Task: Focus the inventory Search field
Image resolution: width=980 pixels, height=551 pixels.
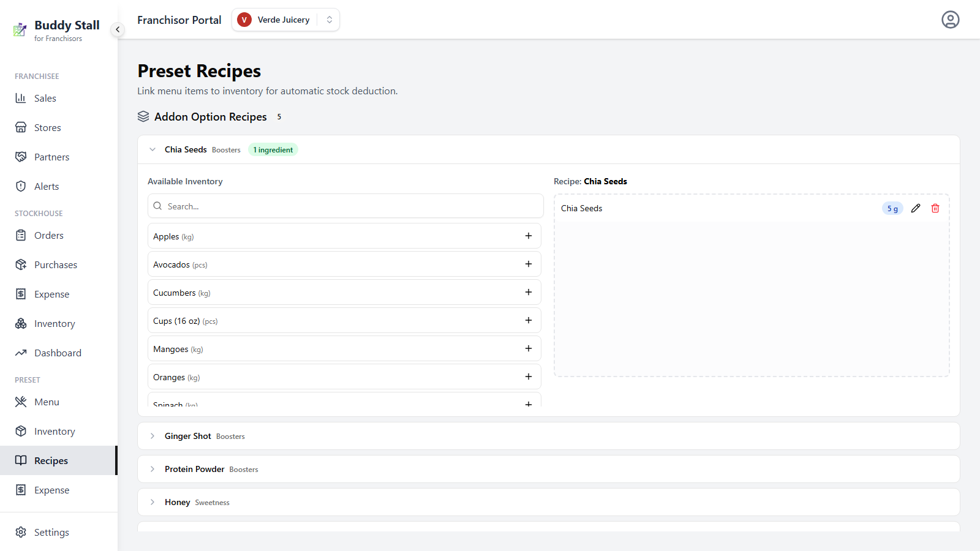Action: 345,206
